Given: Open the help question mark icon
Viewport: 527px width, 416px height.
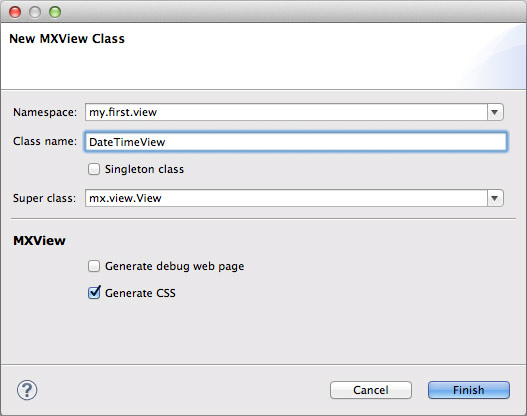Looking at the screenshot, I should click(x=27, y=390).
